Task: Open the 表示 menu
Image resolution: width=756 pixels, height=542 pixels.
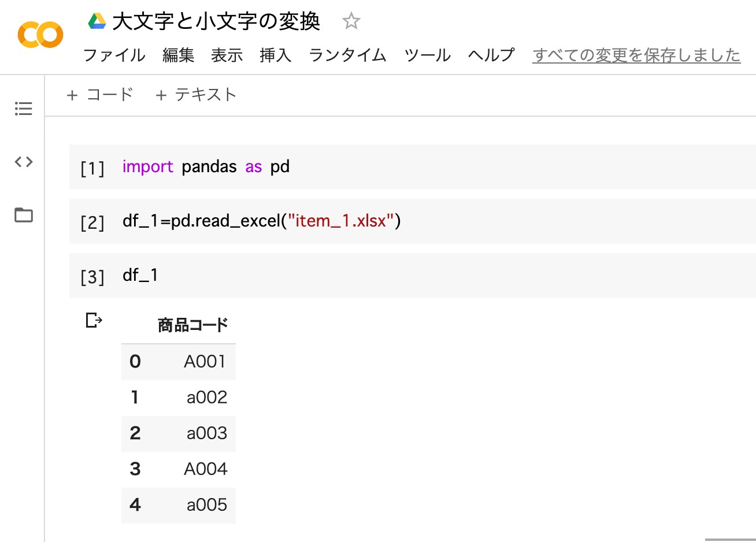Action: (227, 55)
